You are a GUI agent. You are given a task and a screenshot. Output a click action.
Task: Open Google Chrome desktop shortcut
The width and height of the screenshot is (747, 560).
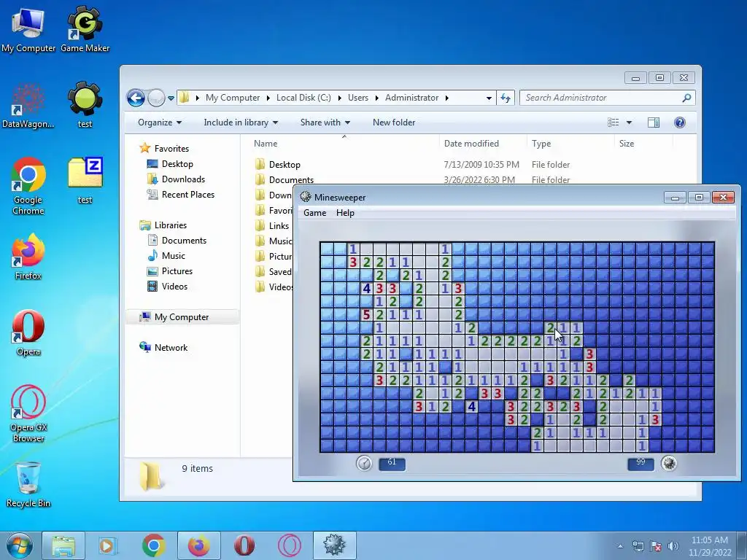click(28, 186)
